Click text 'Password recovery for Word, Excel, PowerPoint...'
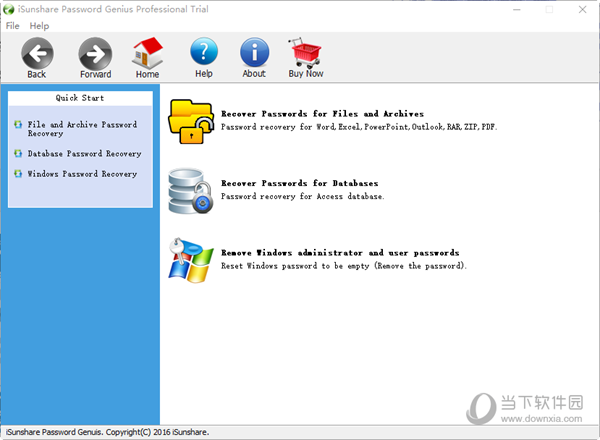 coord(359,127)
